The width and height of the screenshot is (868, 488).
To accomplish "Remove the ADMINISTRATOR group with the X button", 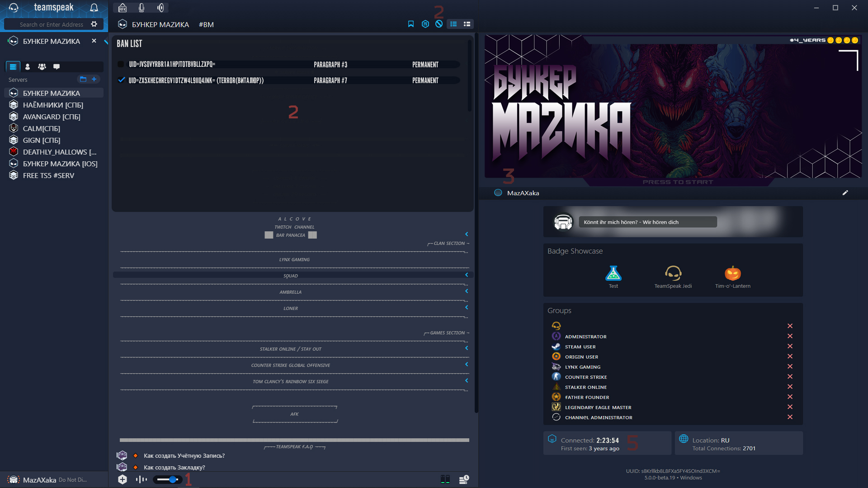I will [x=790, y=336].
